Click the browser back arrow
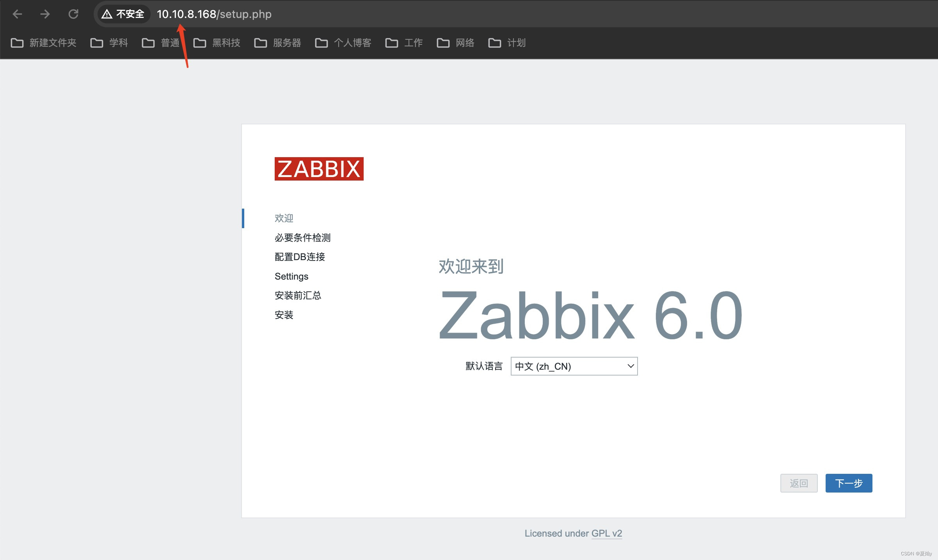This screenshot has height=560, width=938. [x=17, y=14]
